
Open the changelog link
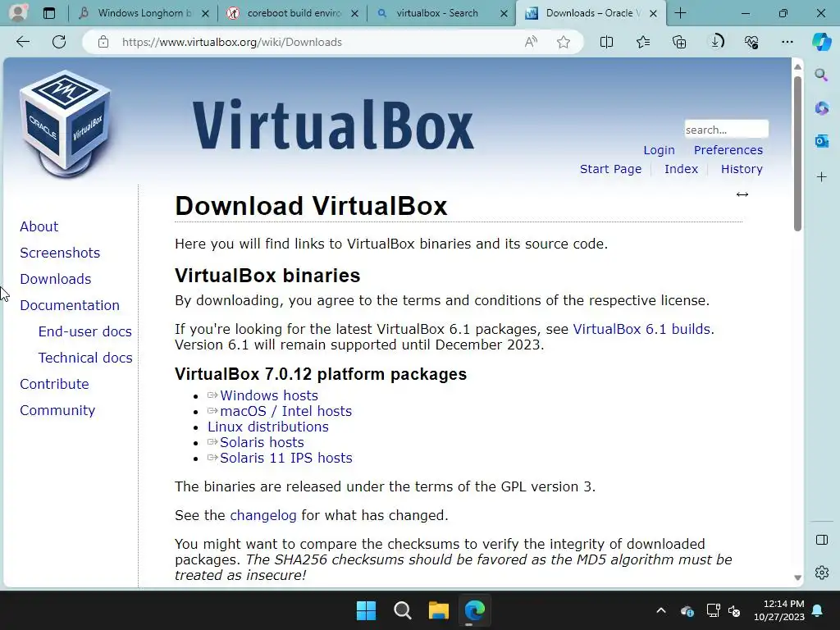pos(263,515)
